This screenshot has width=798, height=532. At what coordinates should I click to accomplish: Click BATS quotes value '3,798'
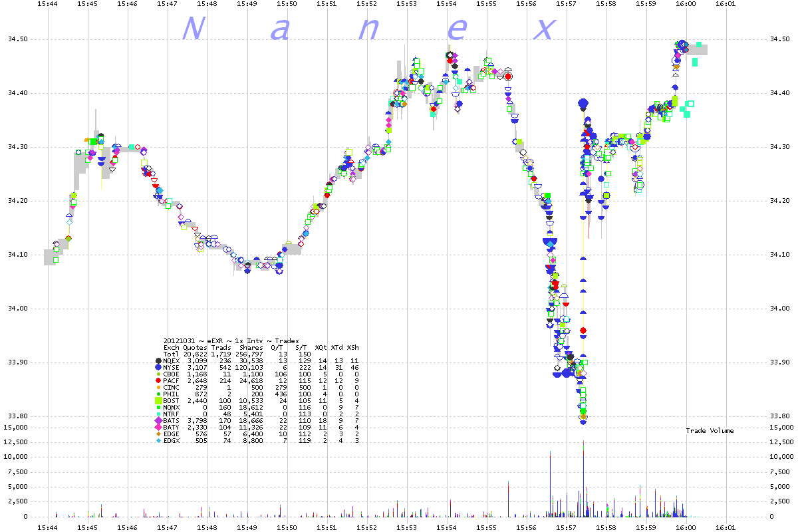198,420
